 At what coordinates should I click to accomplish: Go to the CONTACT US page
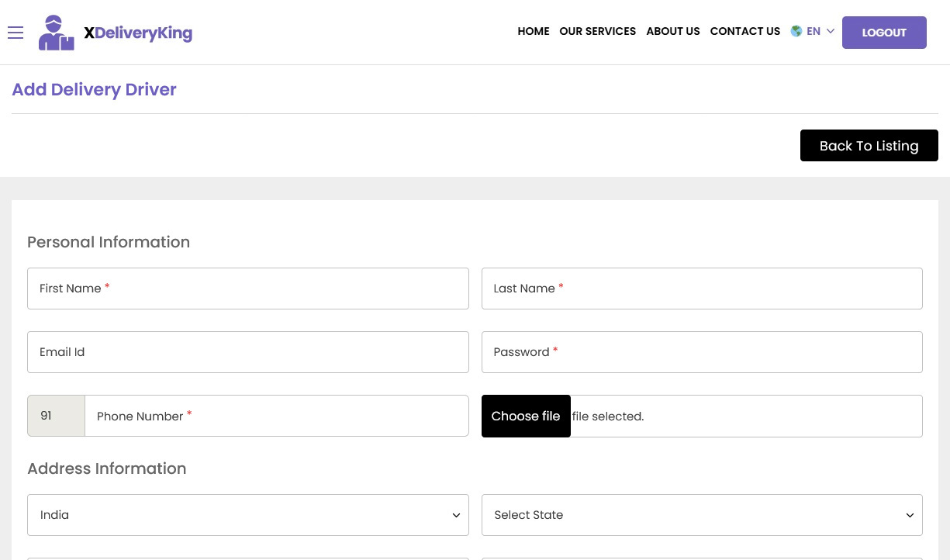744,31
